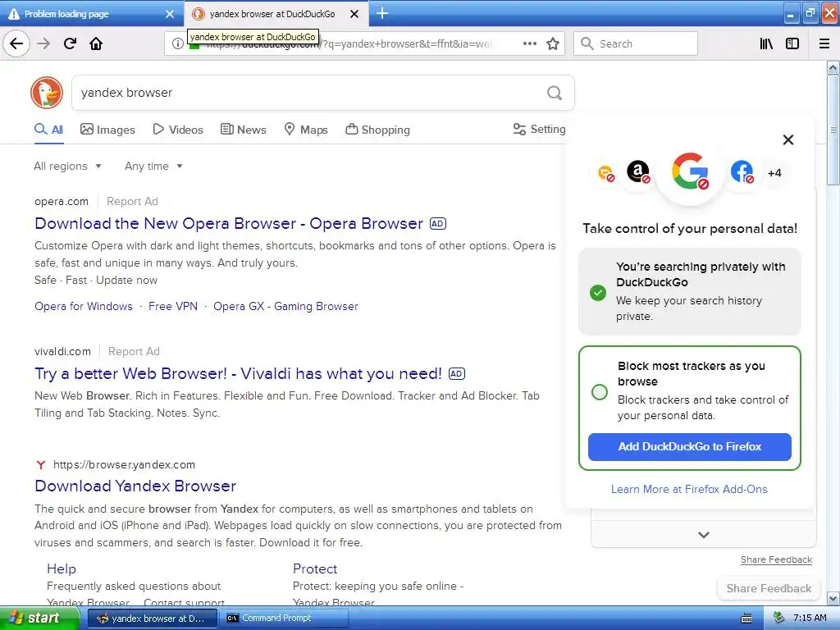Screen dimensions: 840x630
Task: Report Ad for opera.com
Action: pyautogui.click(x=132, y=202)
